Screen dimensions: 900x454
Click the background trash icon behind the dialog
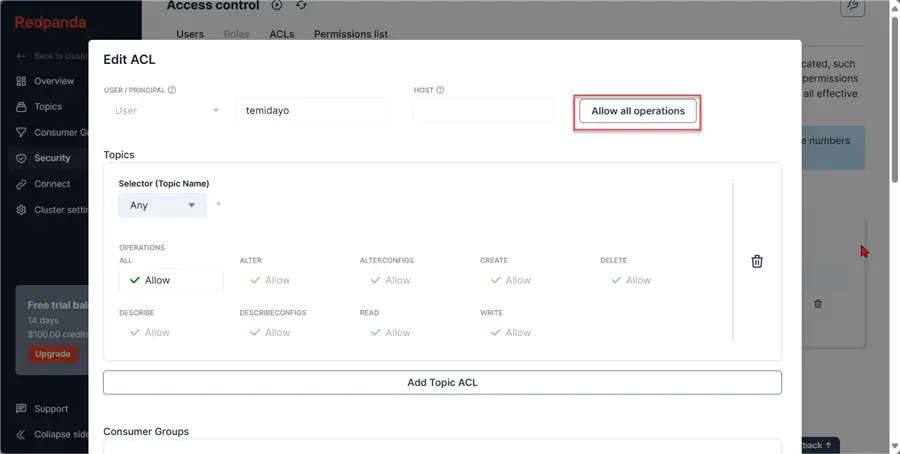tap(818, 304)
